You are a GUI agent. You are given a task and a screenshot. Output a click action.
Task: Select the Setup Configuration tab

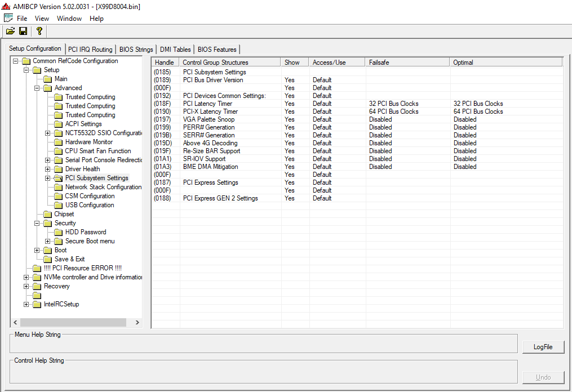click(x=35, y=48)
